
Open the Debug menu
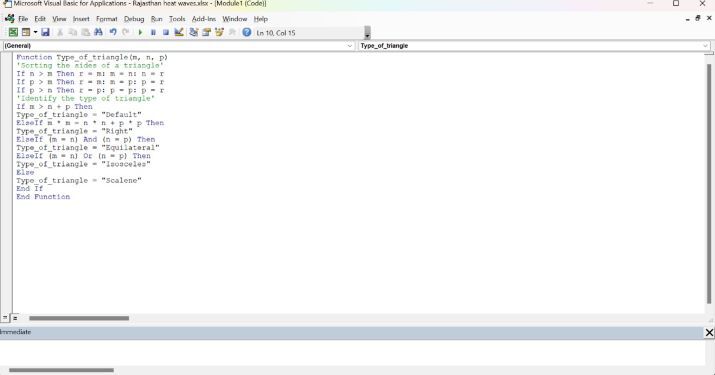134,19
